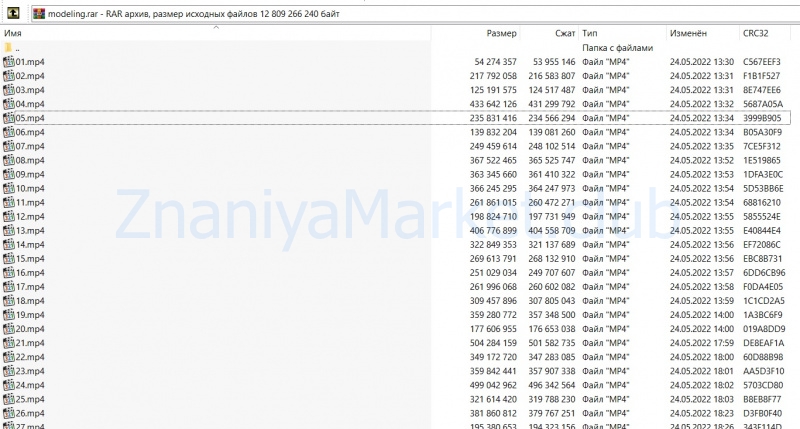Select the 22.mp4 file icon
This screenshot has height=429, width=800.
point(9,357)
